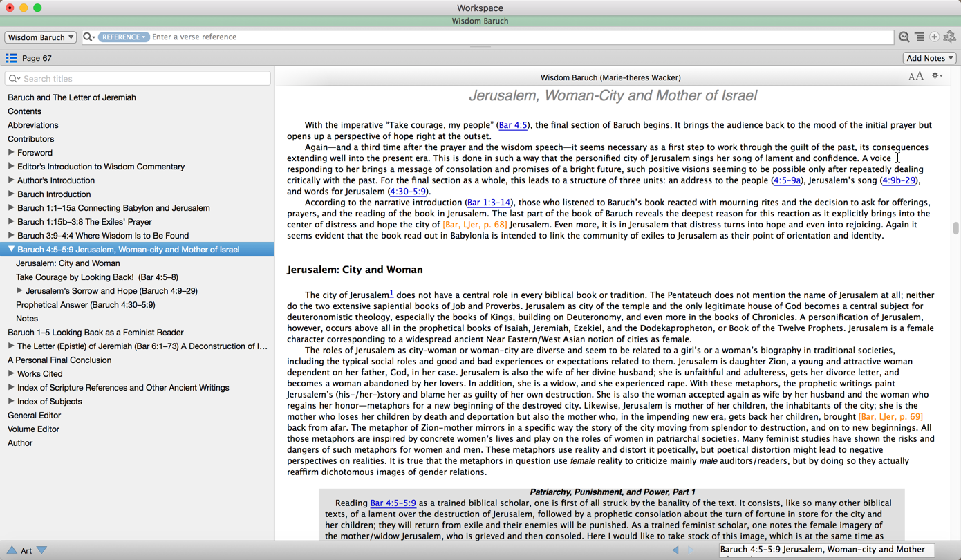The height and width of the screenshot is (560, 961).
Task: Open the Add Notes dropdown
Action: click(x=930, y=58)
